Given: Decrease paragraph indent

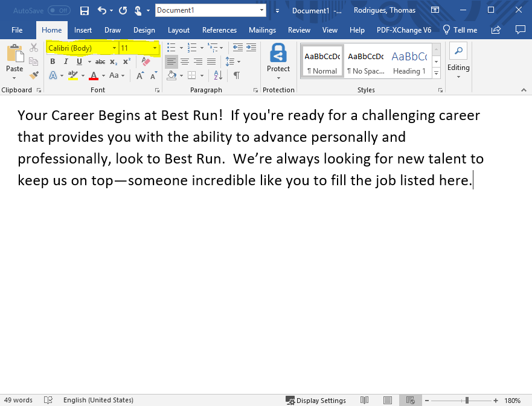Looking at the screenshot, I should [x=237, y=48].
